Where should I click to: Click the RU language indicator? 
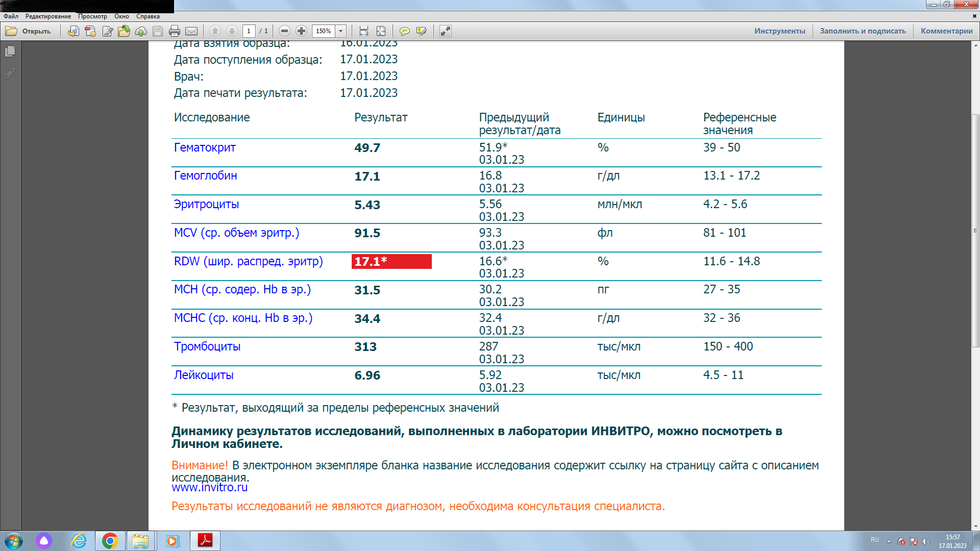(x=875, y=540)
